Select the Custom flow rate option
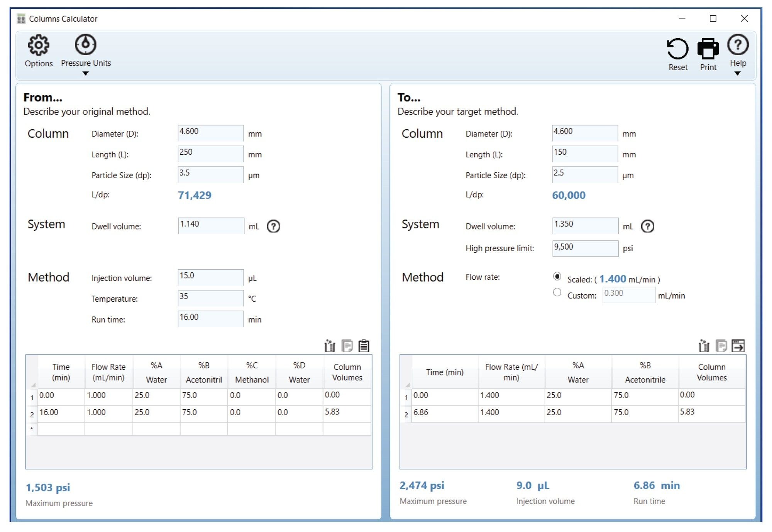Viewport: 772px width, 532px height. coord(557,292)
